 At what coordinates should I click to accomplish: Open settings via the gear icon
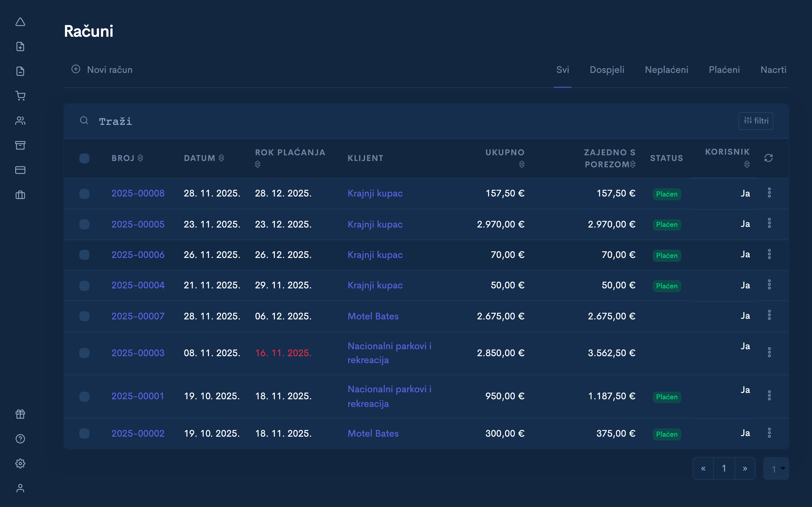pyautogui.click(x=21, y=463)
